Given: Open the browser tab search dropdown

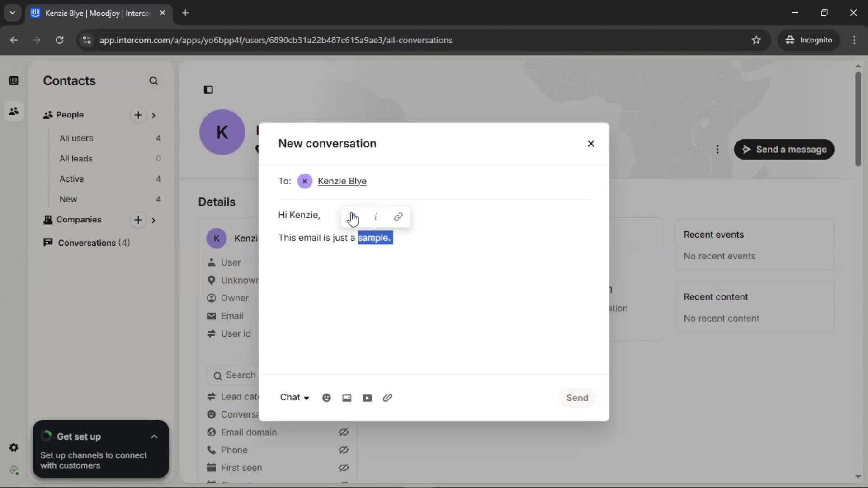Looking at the screenshot, I should click(x=13, y=13).
